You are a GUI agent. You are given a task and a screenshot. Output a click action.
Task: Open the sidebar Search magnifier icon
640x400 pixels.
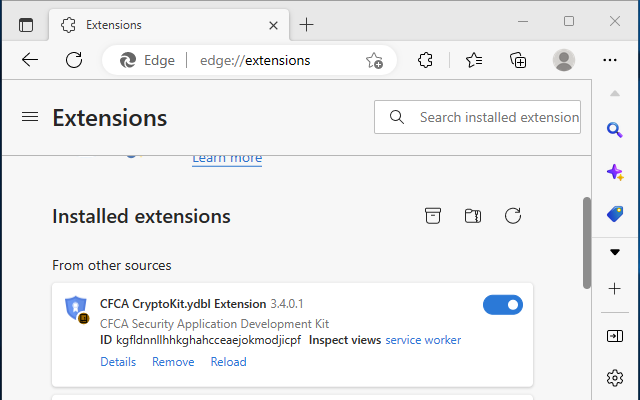pyautogui.click(x=615, y=129)
